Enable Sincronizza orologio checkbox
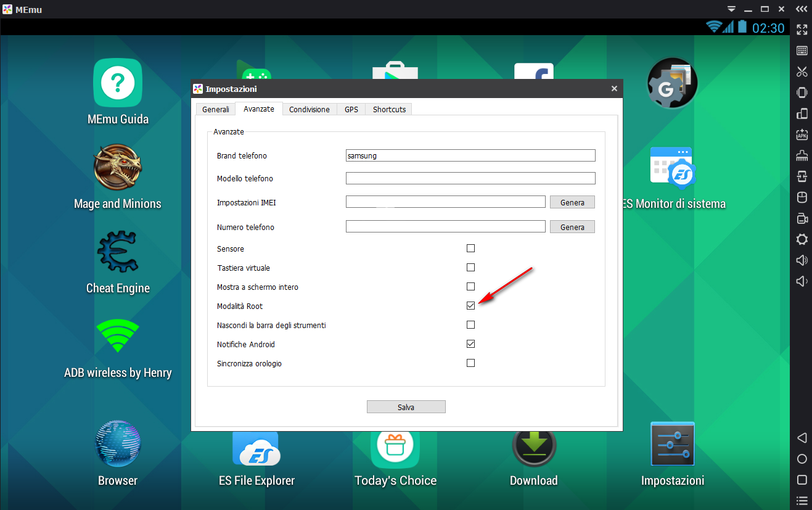Viewport: 812px width, 510px height. (471, 363)
